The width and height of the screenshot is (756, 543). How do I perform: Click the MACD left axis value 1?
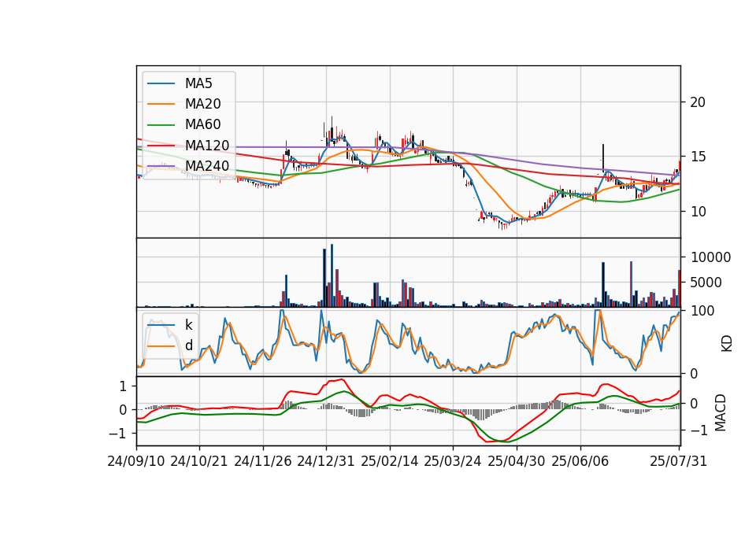pyautogui.click(x=123, y=386)
